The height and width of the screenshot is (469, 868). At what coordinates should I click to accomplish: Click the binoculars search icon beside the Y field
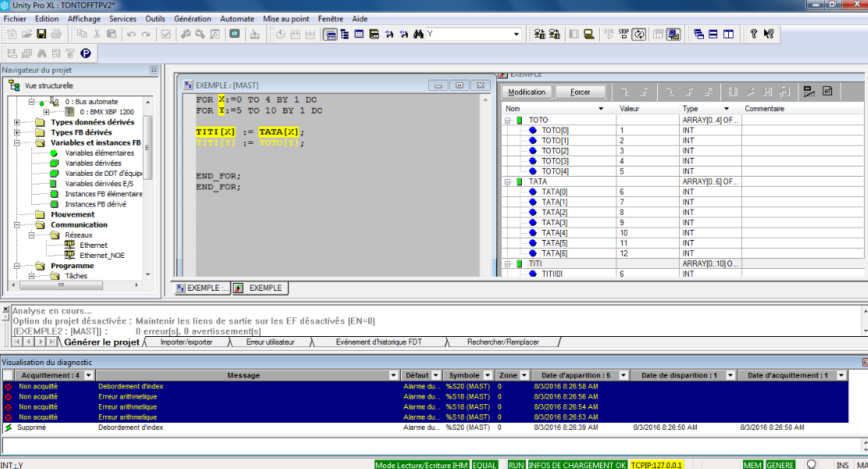click(x=418, y=34)
